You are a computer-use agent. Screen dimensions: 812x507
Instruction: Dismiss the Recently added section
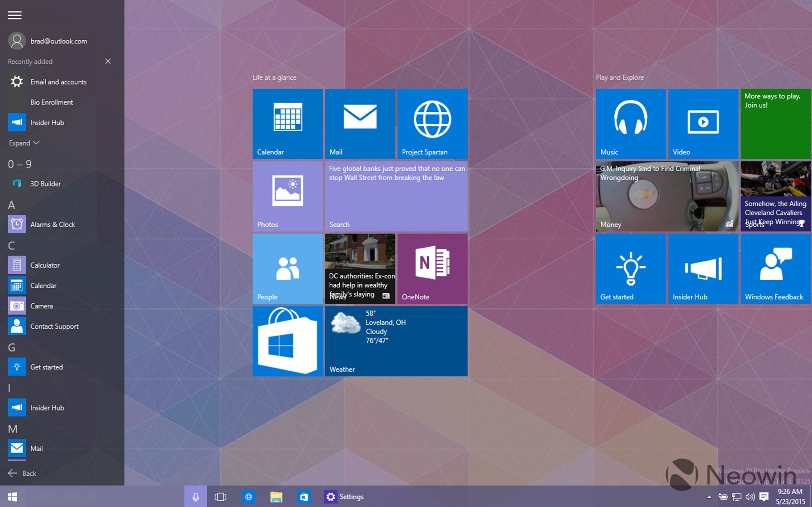pyautogui.click(x=108, y=61)
